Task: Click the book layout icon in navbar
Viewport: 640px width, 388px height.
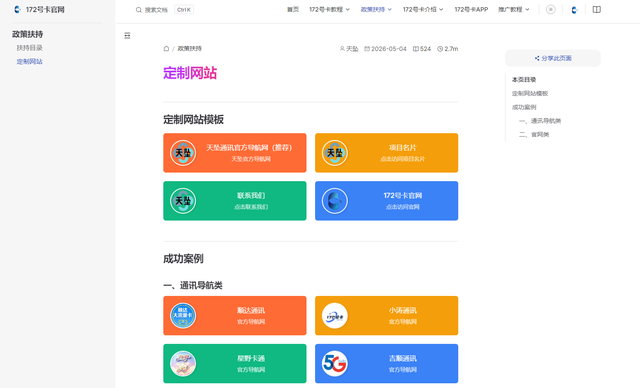Action: pos(597,9)
